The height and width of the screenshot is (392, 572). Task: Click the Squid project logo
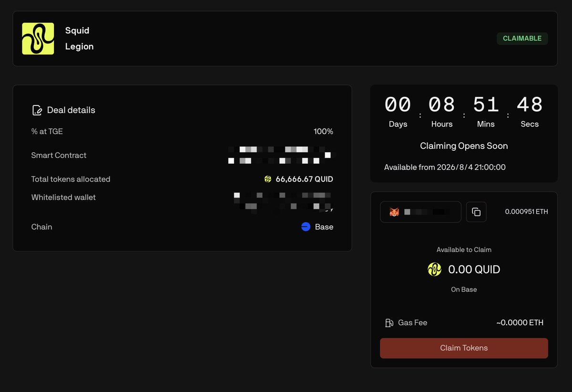coord(38,39)
